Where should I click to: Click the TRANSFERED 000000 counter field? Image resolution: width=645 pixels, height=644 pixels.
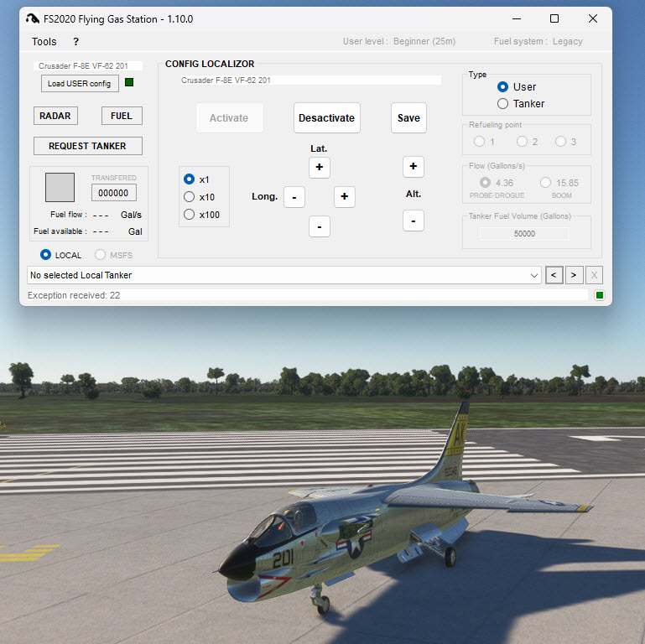coord(114,193)
